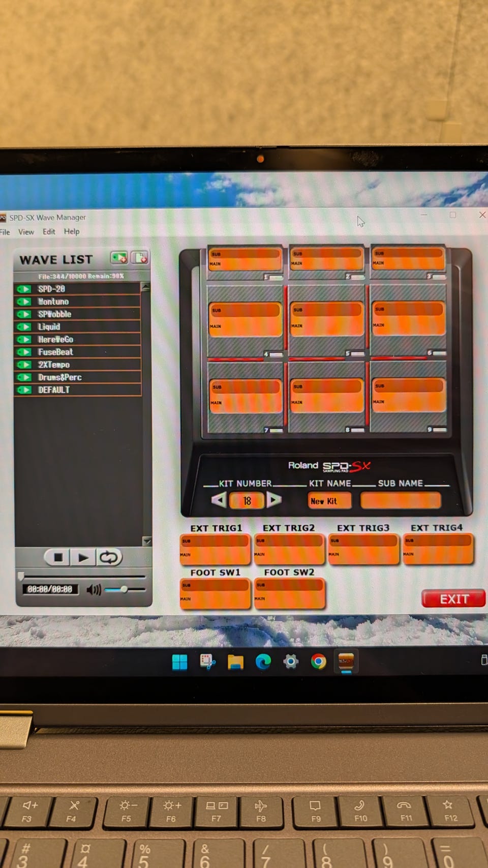Image resolution: width=488 pixels, height=868 pixels.
Task: Click the speaker volume icon
Action: 94,590
